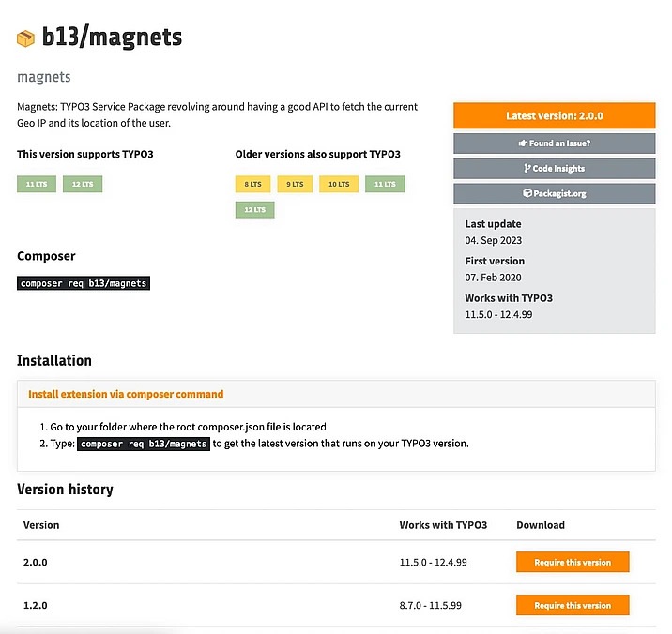Viewport: 672px width, 634px height.
Task: Click the hand icon on Found an Issue
Action: pyautogui.click(x=523, y=143)
